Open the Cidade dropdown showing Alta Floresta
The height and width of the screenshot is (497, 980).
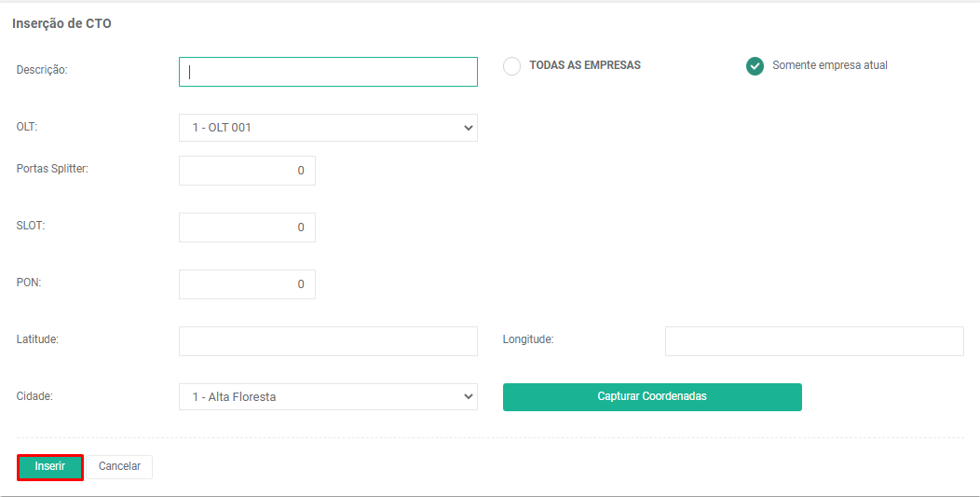[328, 397]
